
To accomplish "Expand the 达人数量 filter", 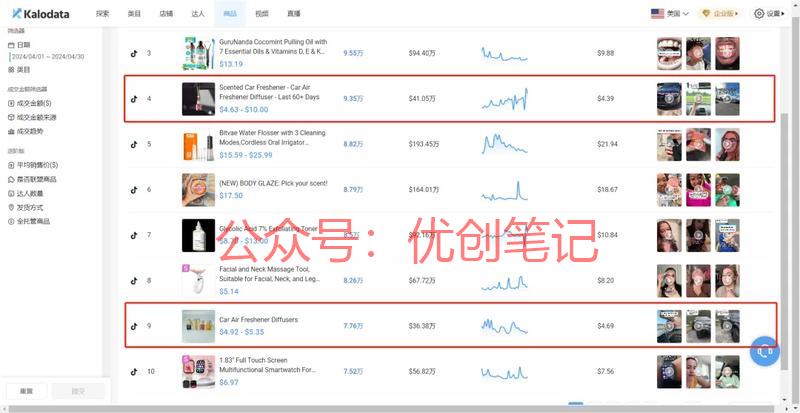I will [x=26, y=193].
